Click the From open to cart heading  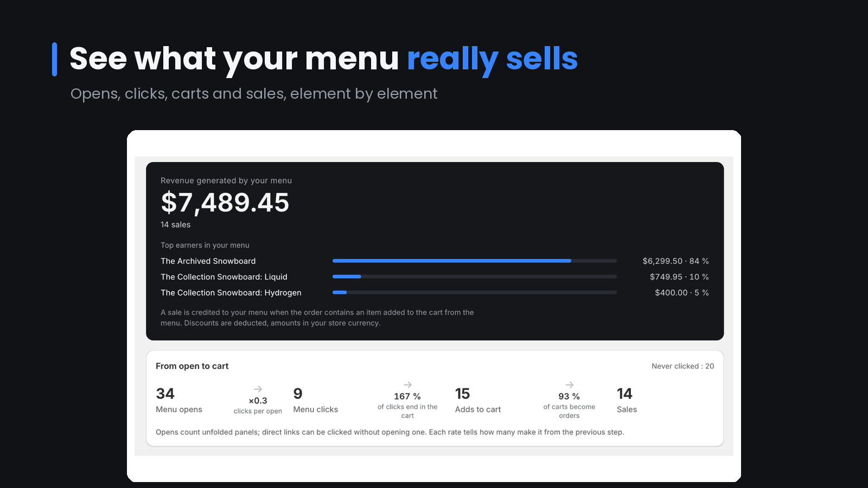tap(192, 366)
